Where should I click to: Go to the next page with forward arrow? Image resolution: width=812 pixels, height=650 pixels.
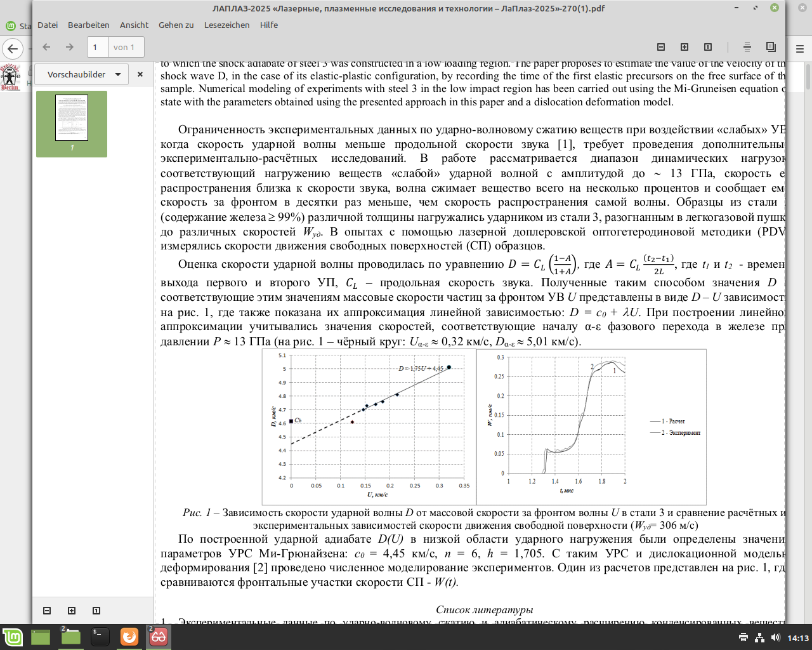pos(70,47)
